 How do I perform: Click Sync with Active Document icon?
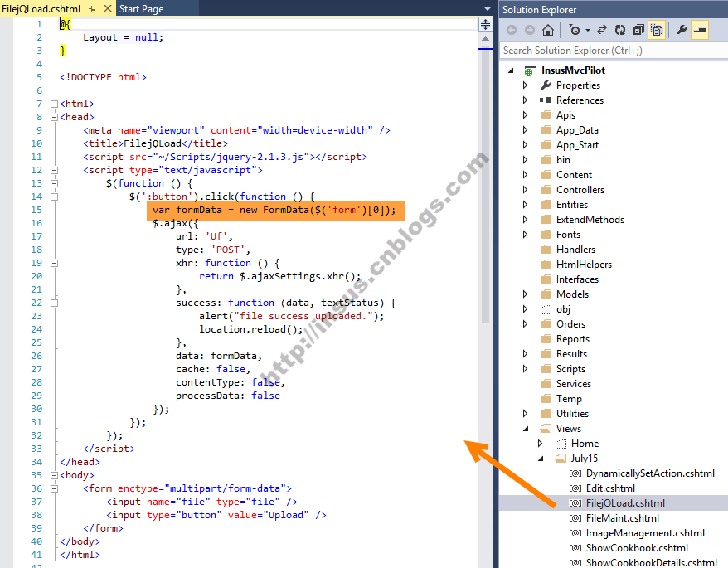[602, 30]
